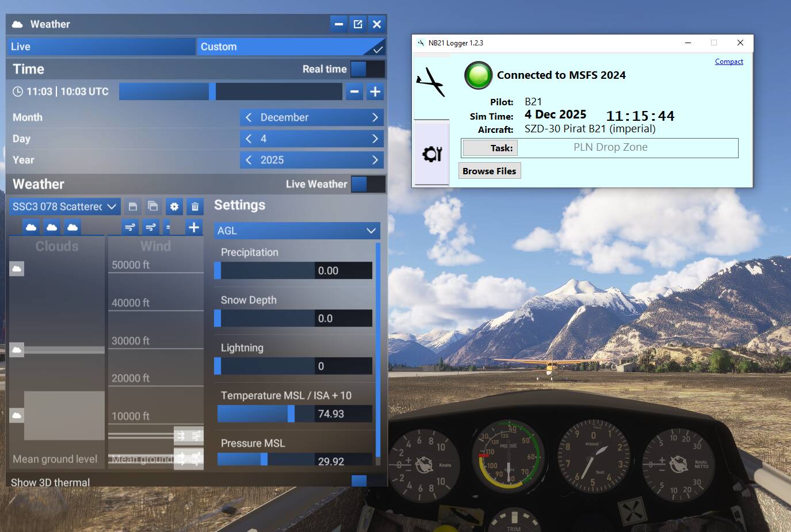Select the upper low-altitude wind layer marker
The image size is (791, 532).
point(189,436)
